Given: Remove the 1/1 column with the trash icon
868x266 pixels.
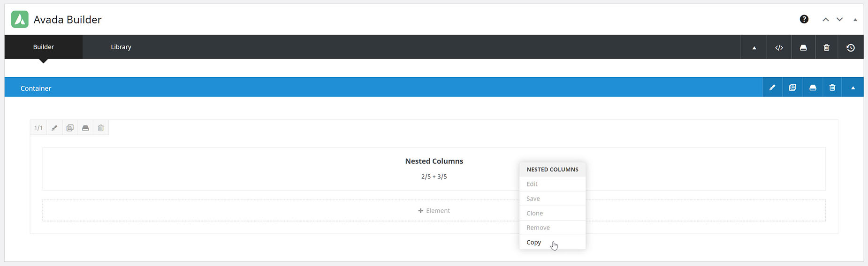Looking at the screenshot, I should pyautogui.click(x=101, y=128).
